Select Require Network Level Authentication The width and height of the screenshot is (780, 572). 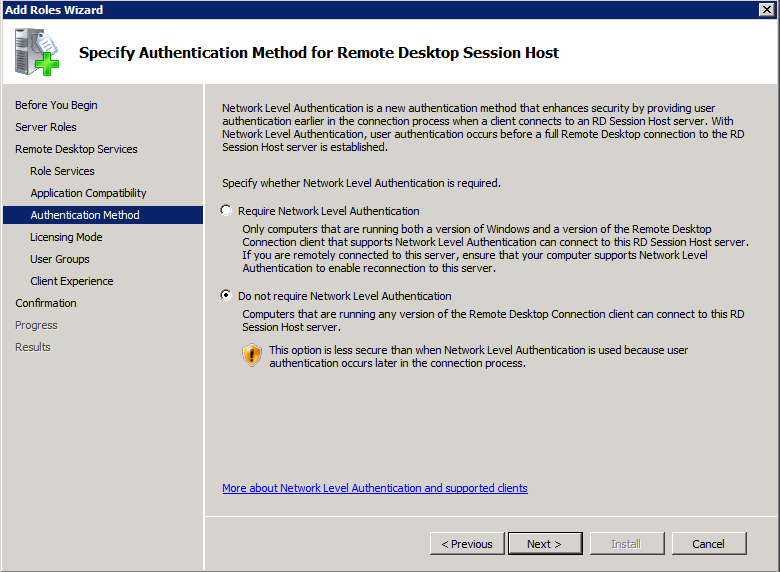pos(226,210)
